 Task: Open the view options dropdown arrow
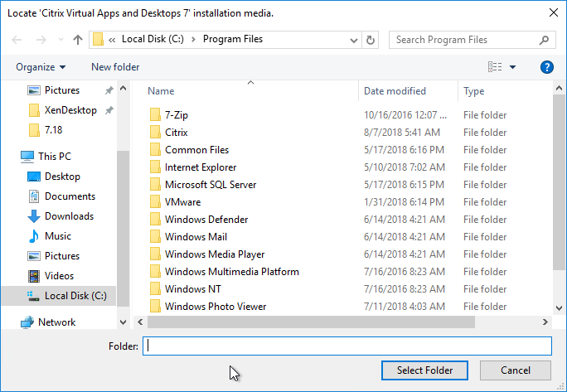tap(512, 67)
